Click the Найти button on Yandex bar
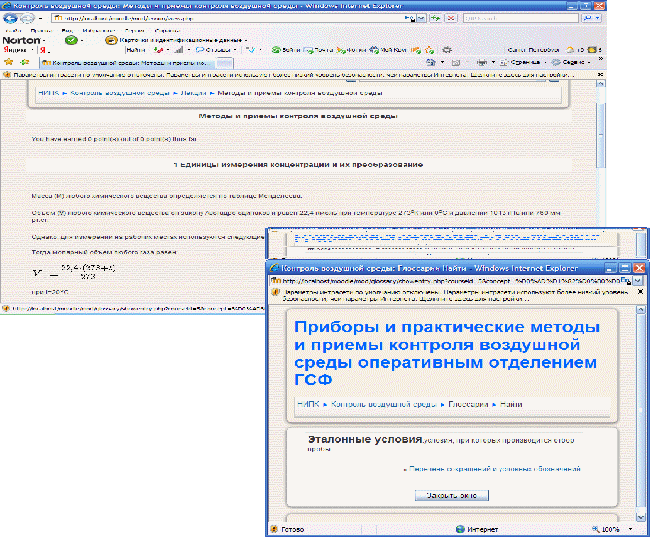Viewport: 650px width, 538px height. click(x=136, y=50)
